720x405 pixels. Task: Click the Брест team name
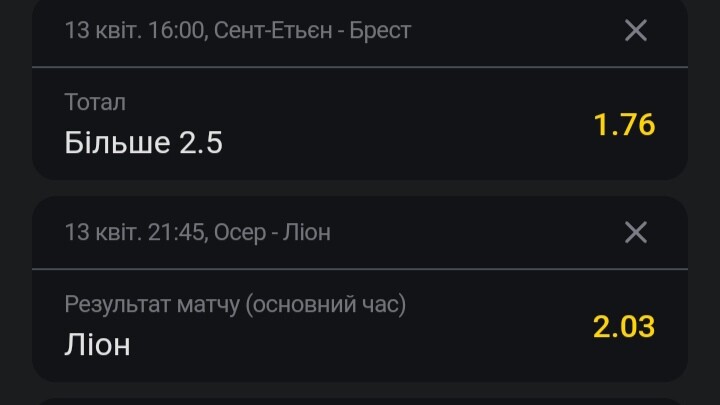[380, 30]
